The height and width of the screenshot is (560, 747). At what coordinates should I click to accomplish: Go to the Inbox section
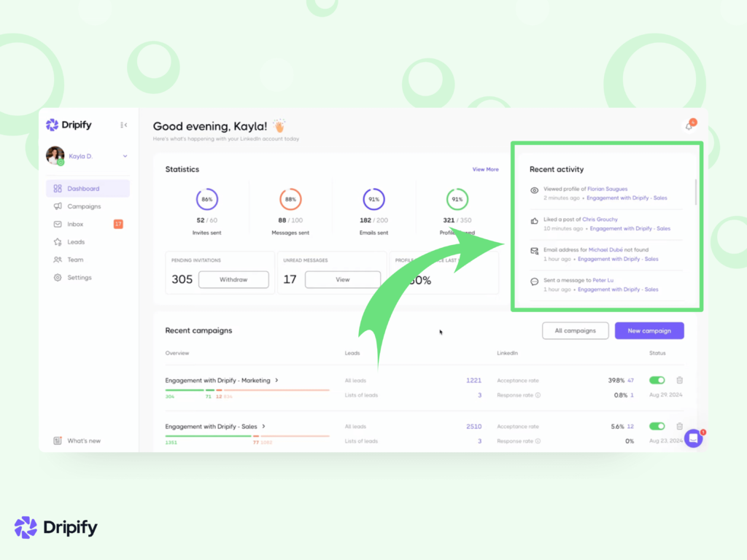pyautogui.click(x=75, y=224)
